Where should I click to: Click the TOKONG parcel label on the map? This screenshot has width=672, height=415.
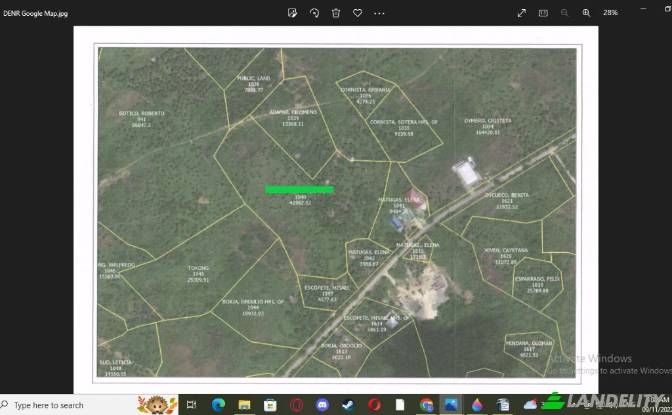coord(197,268)
